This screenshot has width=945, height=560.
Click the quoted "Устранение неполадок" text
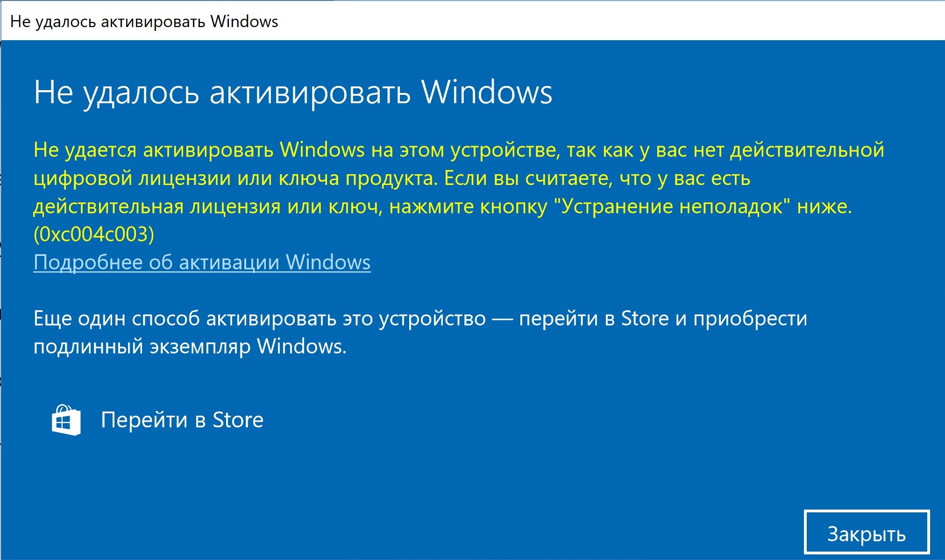pyautogui.click(x=672, y=206)
